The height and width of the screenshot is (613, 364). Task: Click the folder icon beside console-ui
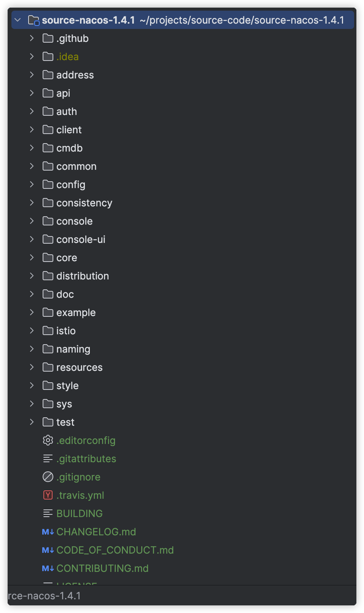click(x=48, y=239)
